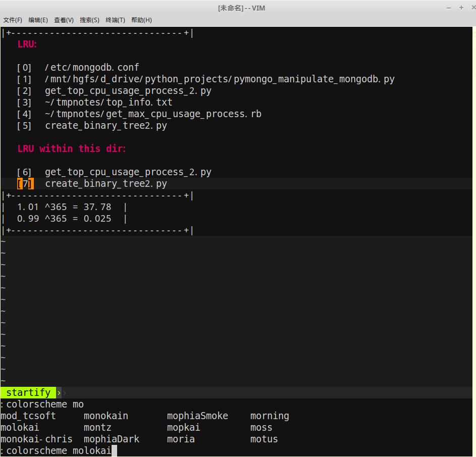This screenshot has width=476, height=457.
Task: Click moss completion candidate
Action: coord(261,428)
